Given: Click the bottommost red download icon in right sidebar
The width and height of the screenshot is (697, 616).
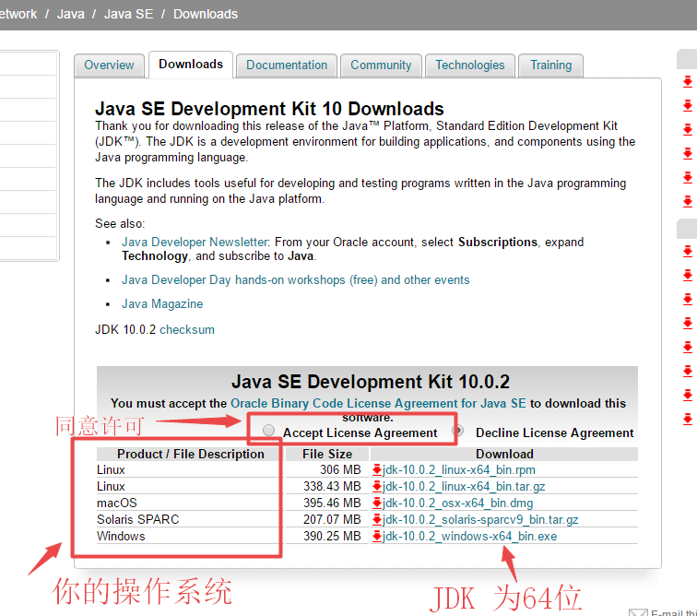Looking at the screenshot, I should point(688,419).
